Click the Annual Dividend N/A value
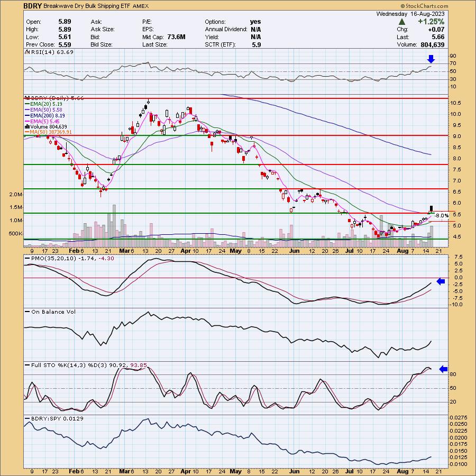This screenshot has height=476, width=476. tap(255, 29)
